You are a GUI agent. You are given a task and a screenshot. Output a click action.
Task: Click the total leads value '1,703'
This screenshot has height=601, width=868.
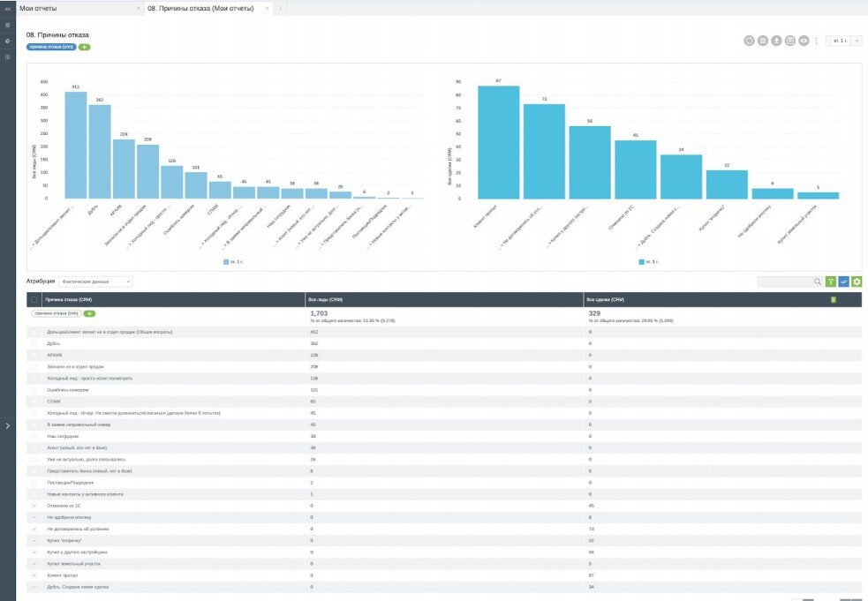[x=319, y=313]
